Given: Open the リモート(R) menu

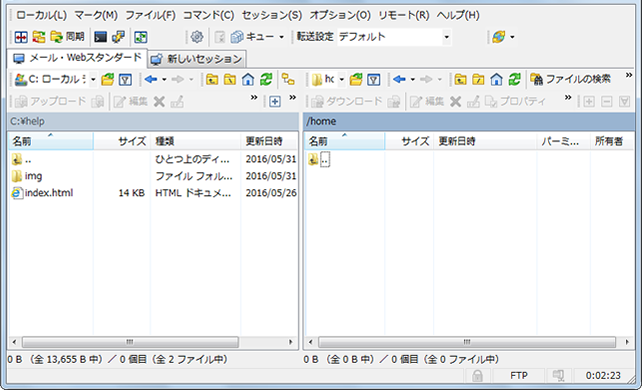Looking at the screenshot, I should (404, 16).
